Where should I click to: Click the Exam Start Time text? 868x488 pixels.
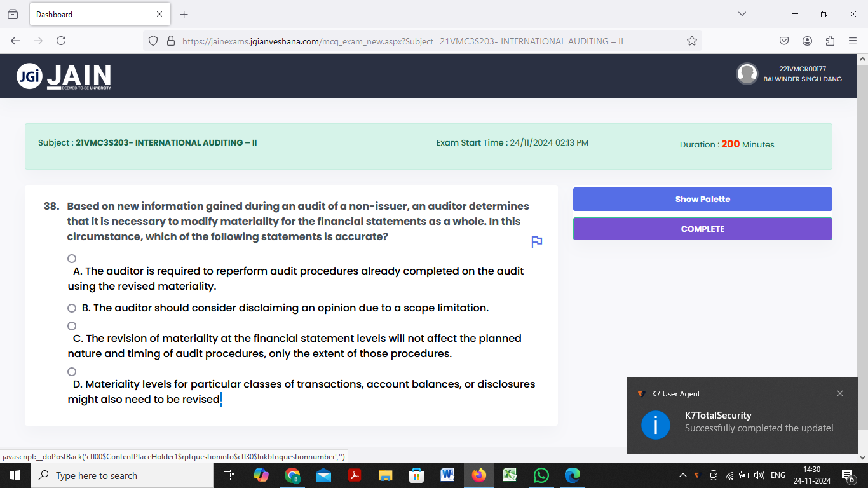[512, 143]
